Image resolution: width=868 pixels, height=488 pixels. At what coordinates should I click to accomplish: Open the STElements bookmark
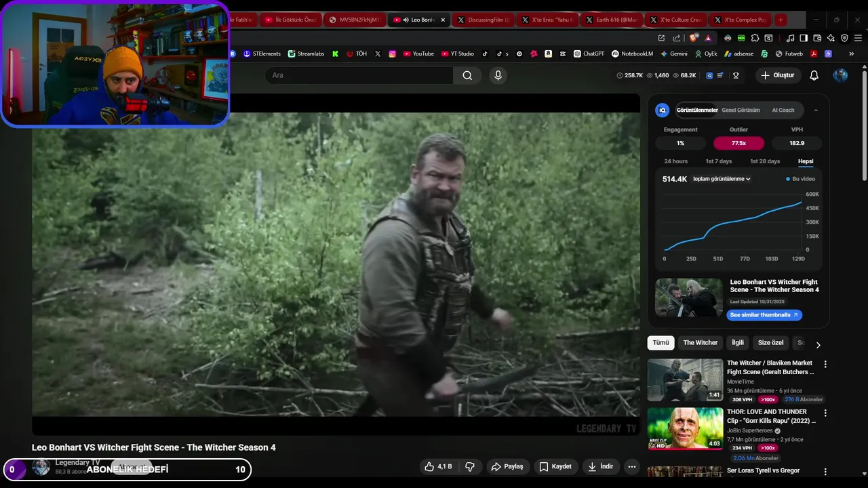pos(262,54)
